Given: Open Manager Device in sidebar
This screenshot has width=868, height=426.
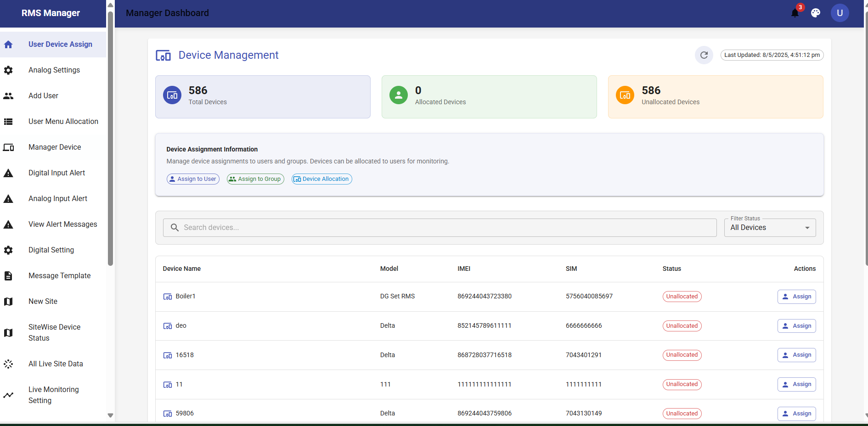Looking at the screenshot, I should pos(53,147).
